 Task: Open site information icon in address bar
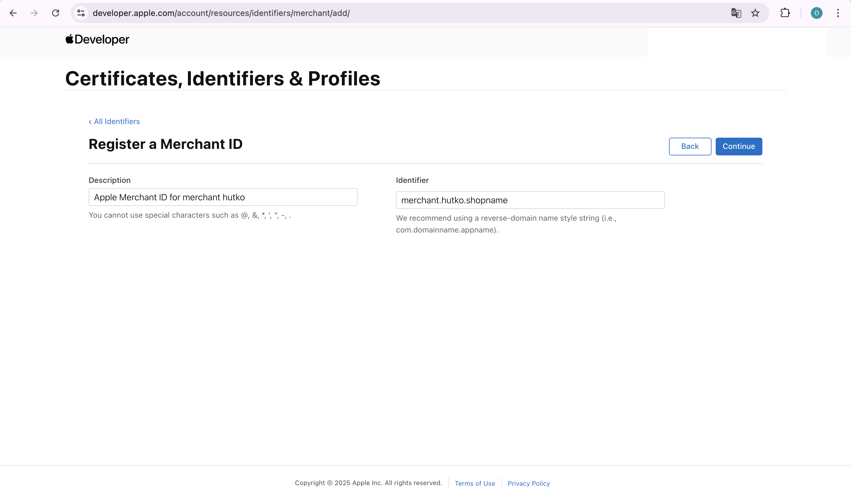(81, 13)
